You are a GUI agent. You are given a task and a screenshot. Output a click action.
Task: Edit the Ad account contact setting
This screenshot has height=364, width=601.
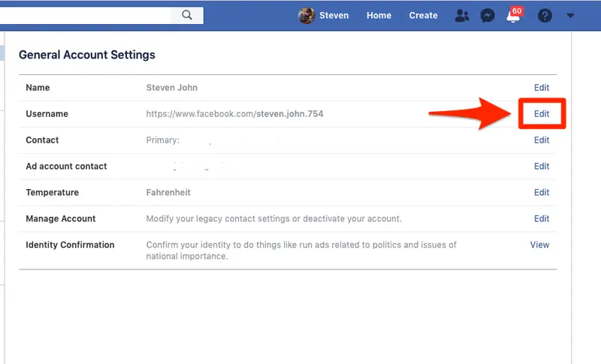(x=542, y=167)
